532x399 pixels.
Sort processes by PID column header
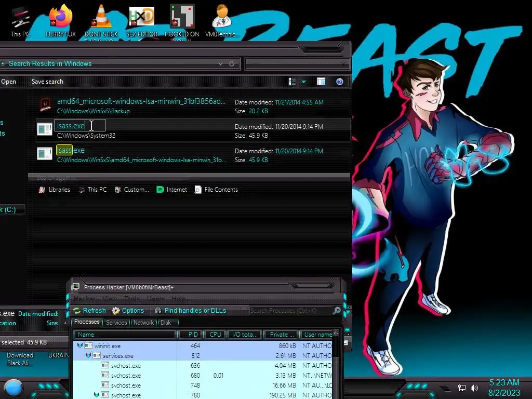click(190, 335)
